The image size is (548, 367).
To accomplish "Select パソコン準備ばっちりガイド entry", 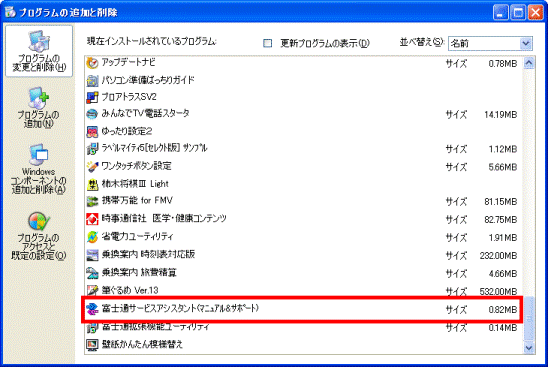I will (x=148, y=80).
